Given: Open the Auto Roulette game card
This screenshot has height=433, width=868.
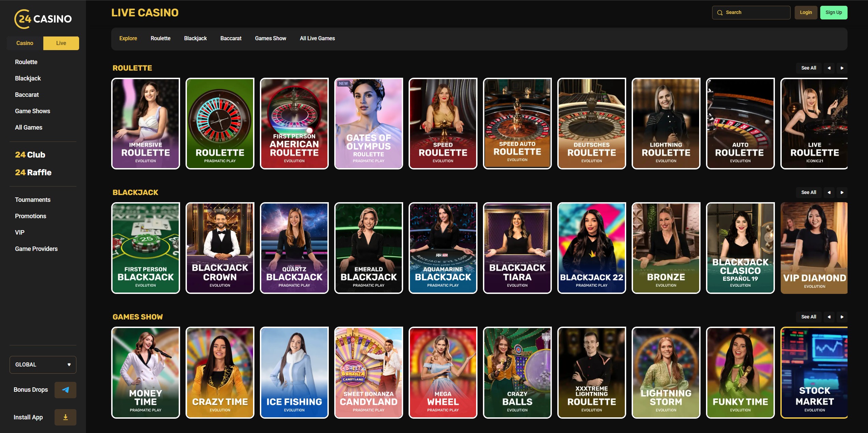Looking at the screenshot, I should click(x=740, y=123).
